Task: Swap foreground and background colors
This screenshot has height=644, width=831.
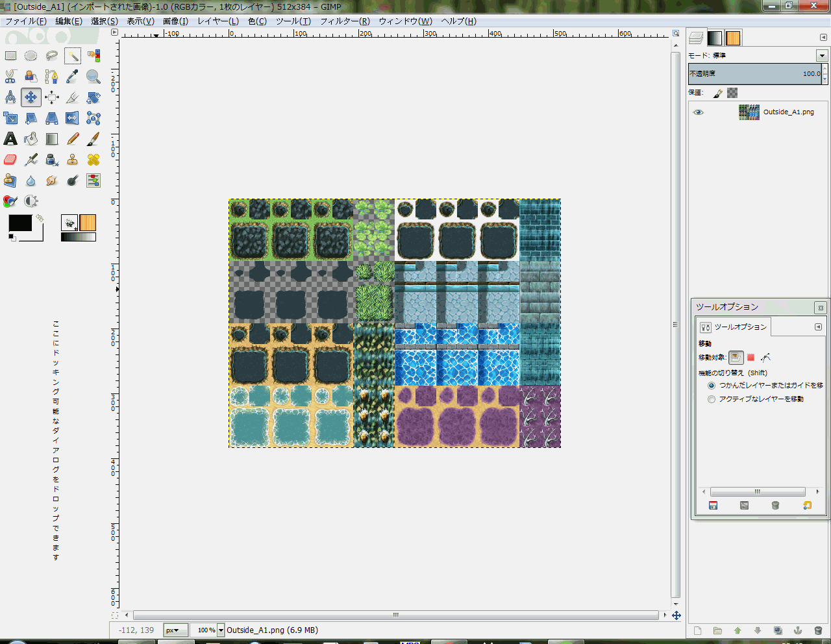Action: [40, 218]
